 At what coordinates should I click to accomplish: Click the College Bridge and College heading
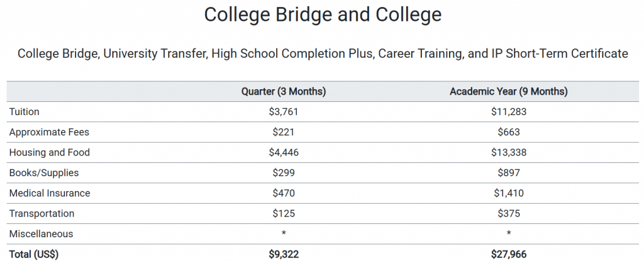pos(323,15)
